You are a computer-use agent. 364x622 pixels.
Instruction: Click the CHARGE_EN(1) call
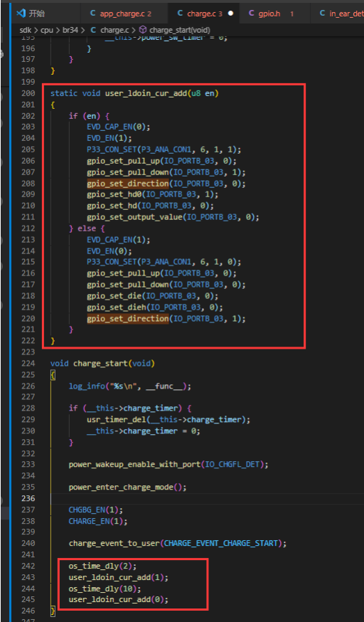point(98,521)
